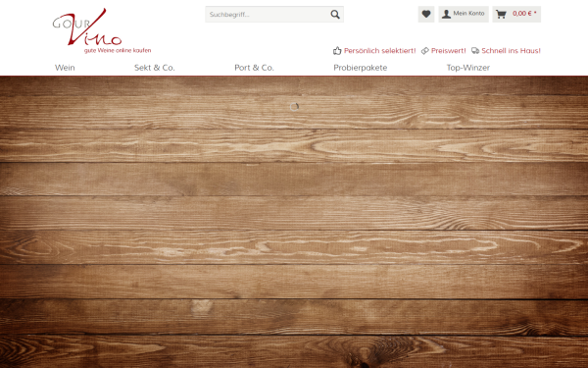The height and width of the screenshot is (368, 588).
Task: Click Preiswert! text
Action: point(449,51)
